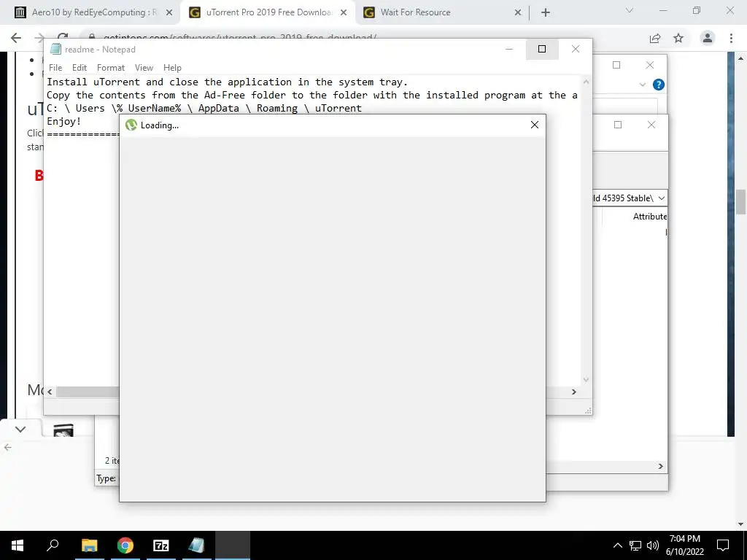Click the uTorrent logo in Loading dialog

tap(131, 125)
